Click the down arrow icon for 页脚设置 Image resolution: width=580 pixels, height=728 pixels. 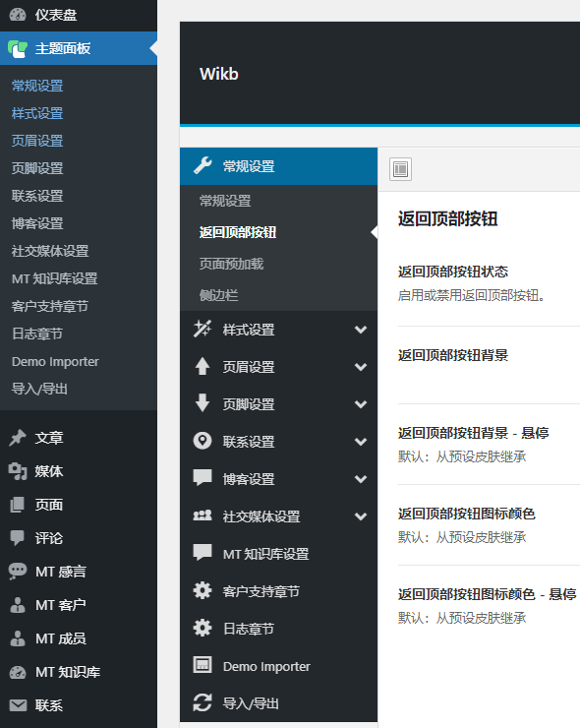coord(203,403)
